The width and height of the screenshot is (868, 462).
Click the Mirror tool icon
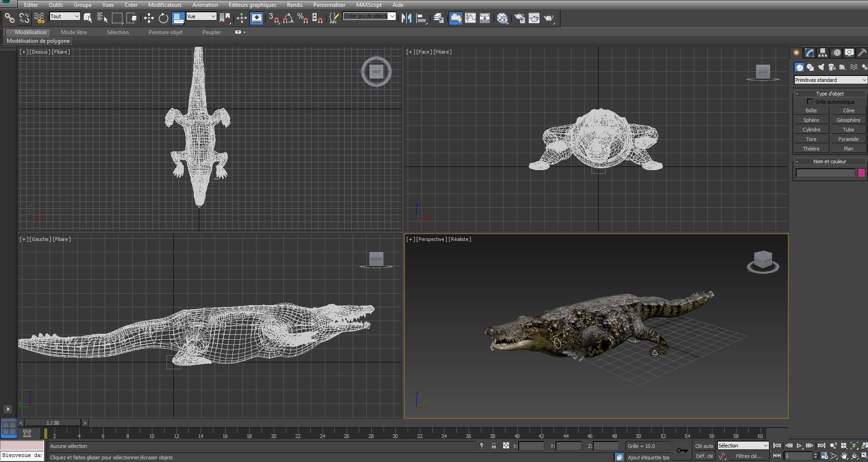point(406,18)
